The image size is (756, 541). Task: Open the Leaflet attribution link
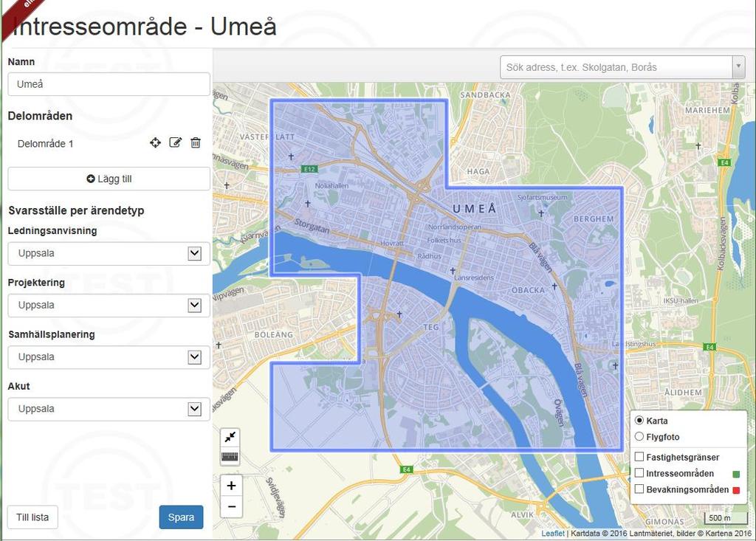point(552,534)
